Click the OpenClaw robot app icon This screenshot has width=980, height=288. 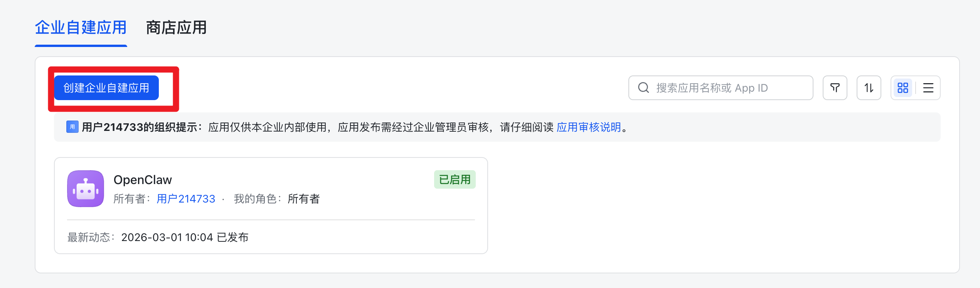coord(86,189)
